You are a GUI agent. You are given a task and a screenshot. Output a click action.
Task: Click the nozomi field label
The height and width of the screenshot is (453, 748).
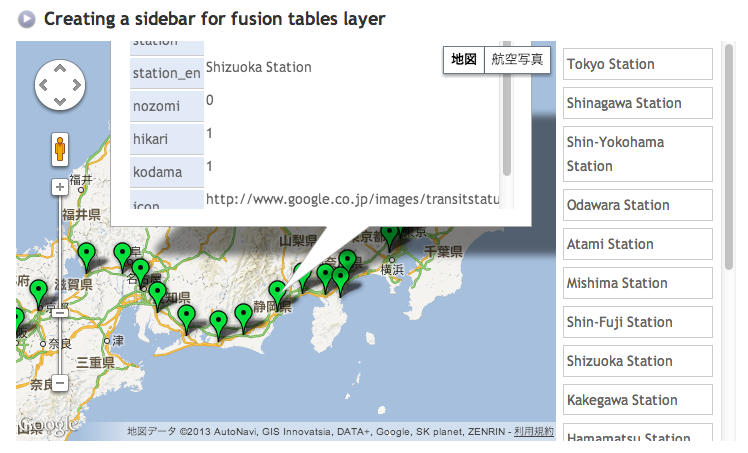click(166, 106)
